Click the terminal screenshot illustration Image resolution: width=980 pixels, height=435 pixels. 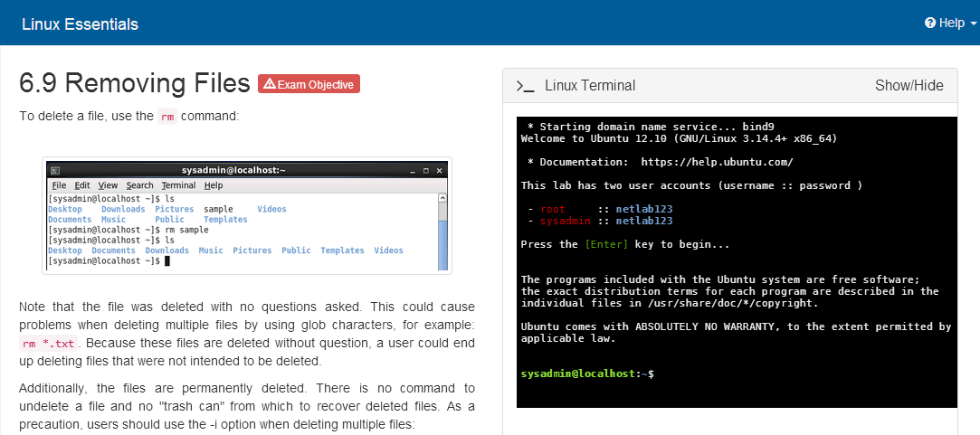pos(247,215)
